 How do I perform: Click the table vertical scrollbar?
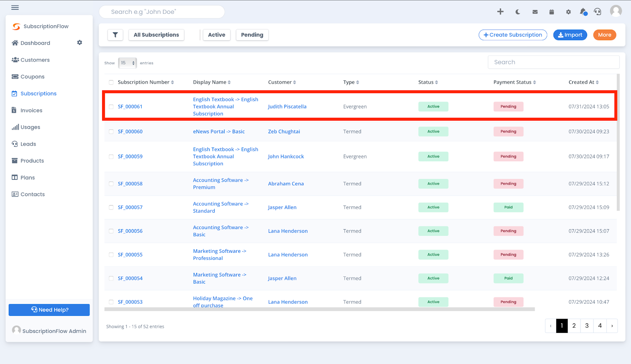tap(618, 142)
